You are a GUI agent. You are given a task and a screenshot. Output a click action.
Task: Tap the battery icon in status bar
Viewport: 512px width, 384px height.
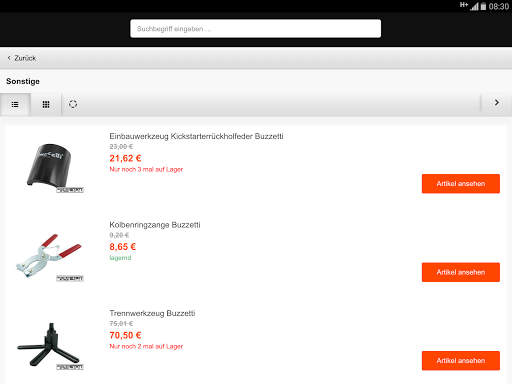tap(483, 6)
